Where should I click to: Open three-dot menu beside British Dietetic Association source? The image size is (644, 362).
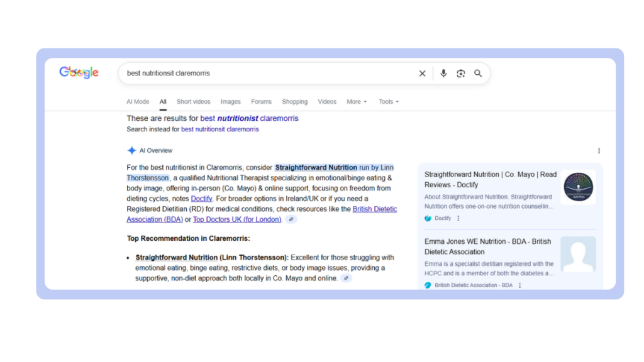tap(520, 285)
